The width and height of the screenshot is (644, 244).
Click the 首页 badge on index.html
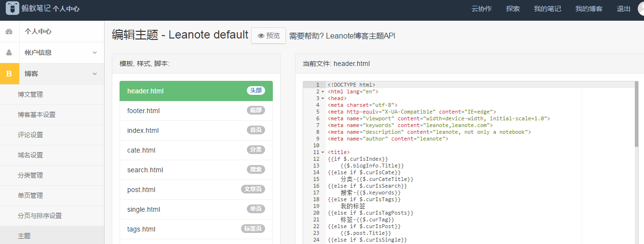click(x=256, y=130)
